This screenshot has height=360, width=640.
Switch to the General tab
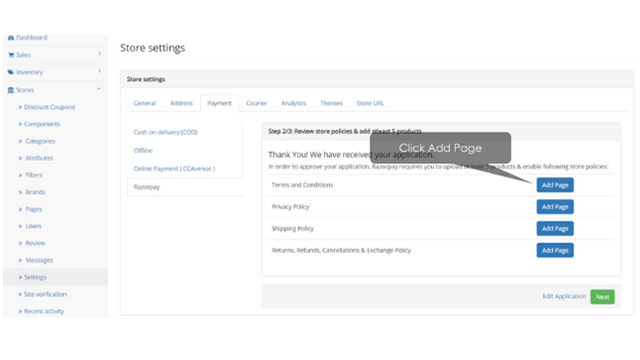pyautogui.click(x=144, y=103)
